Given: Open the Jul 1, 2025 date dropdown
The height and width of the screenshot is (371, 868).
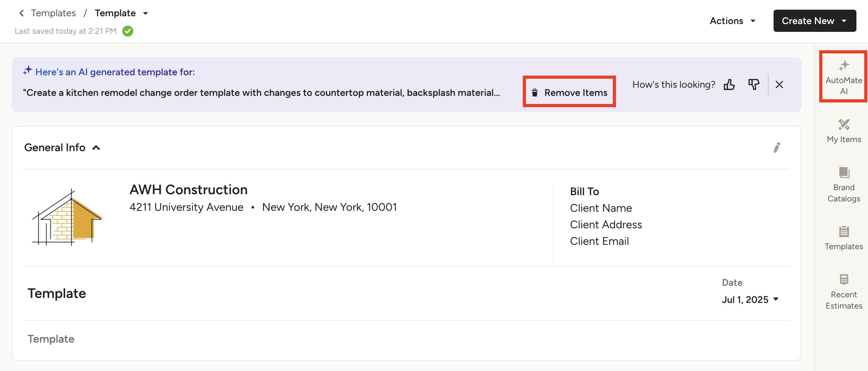Looking at the screenshot, I should pos(750,299).
